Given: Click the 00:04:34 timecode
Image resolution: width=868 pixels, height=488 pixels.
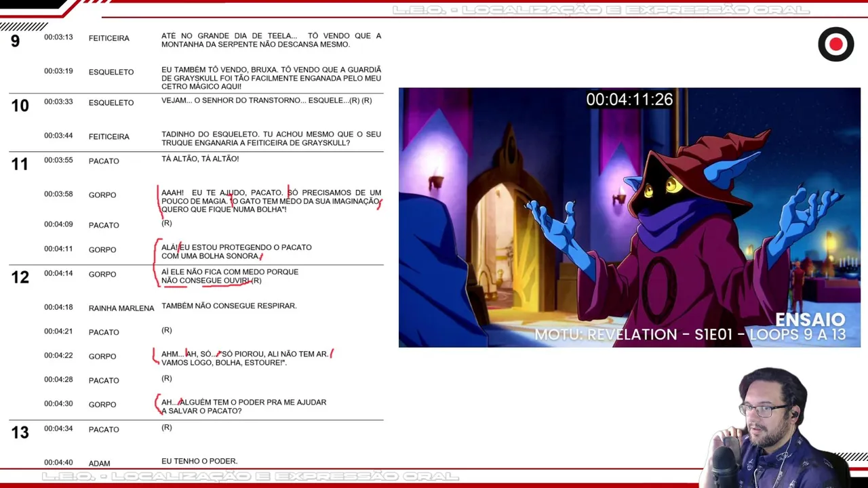Looking at the screenshot, I should tap(58, 428).
